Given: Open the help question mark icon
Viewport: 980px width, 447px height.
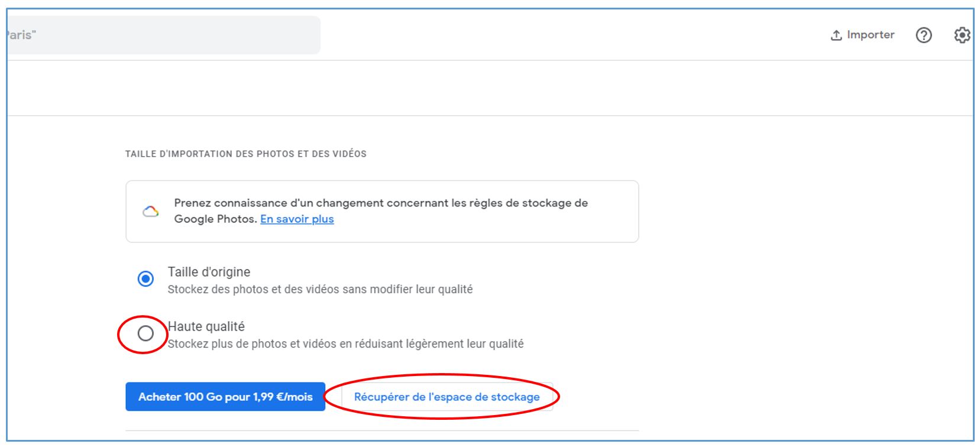Looking at the screenshot, I should coord(923,35).
